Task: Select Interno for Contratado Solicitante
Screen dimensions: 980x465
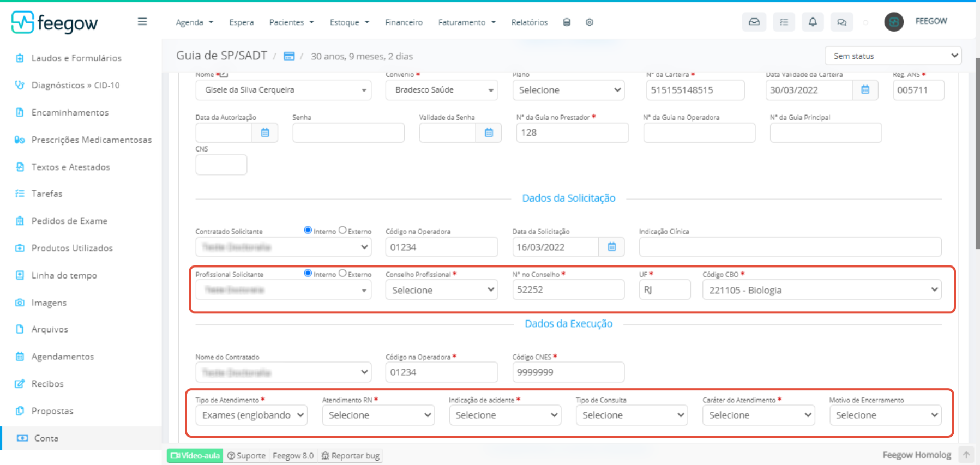Action: (x=308, y=231)
